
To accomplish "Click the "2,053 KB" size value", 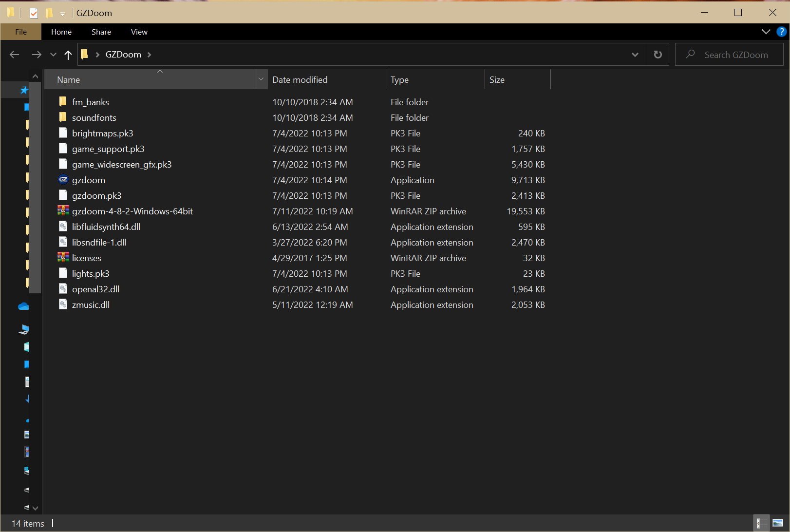I will [528, 304].
